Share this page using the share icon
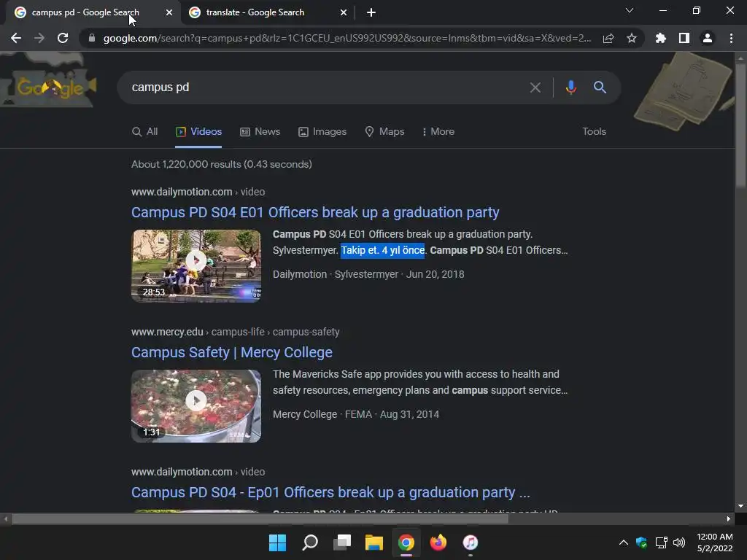Screen dimensions: 747x560 pos(608,38)
